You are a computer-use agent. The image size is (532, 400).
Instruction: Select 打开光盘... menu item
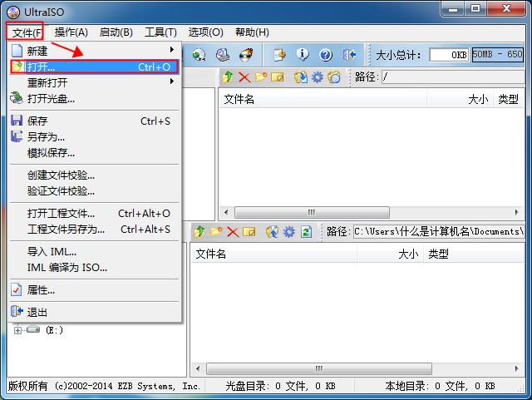click(95, 99)
